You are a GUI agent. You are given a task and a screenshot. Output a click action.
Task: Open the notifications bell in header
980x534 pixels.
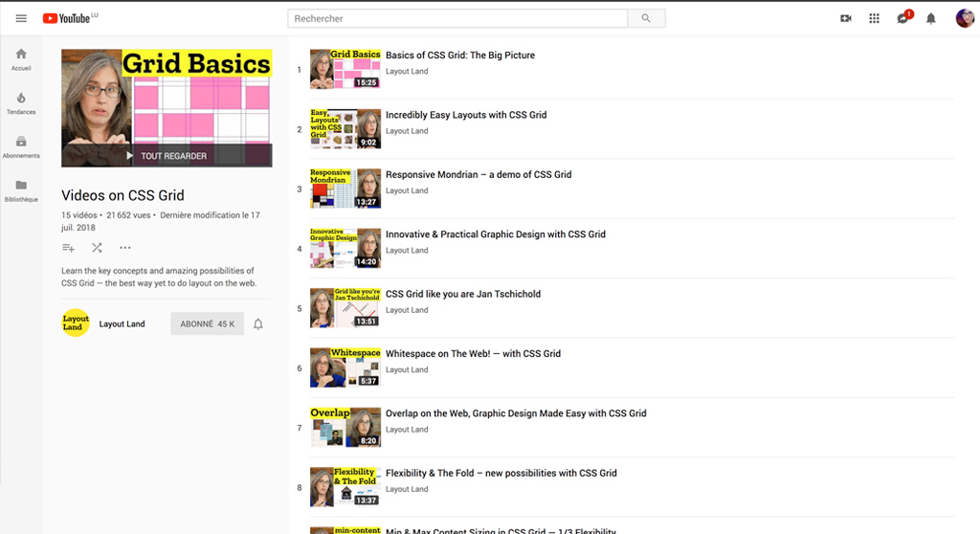pos(930,18)
